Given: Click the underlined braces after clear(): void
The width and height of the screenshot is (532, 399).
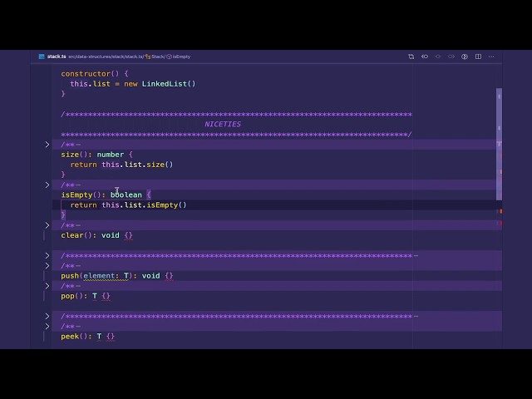Looking at the screenshot, I should tap(128, 235).
